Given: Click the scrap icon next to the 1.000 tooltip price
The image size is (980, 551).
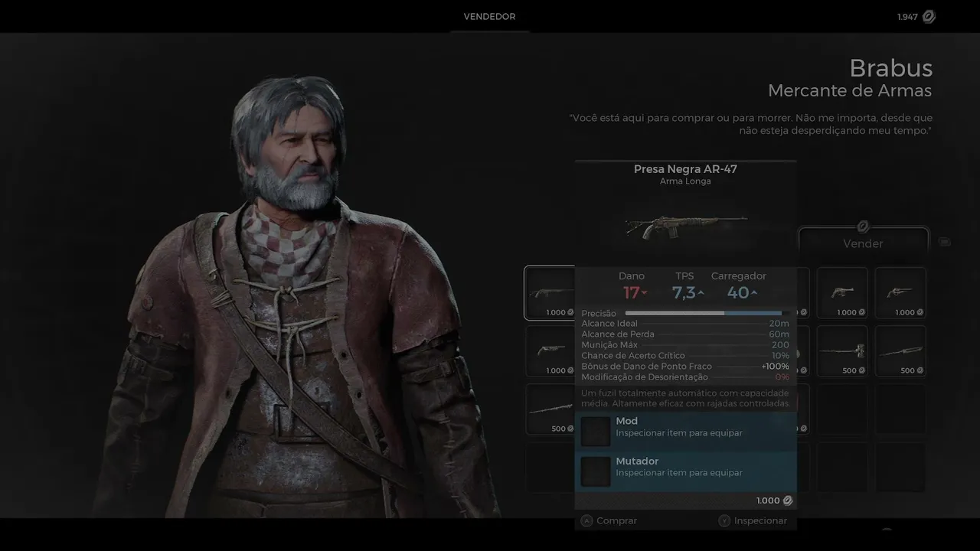Looking at the screenshot, I should click(x=788, y=500).
